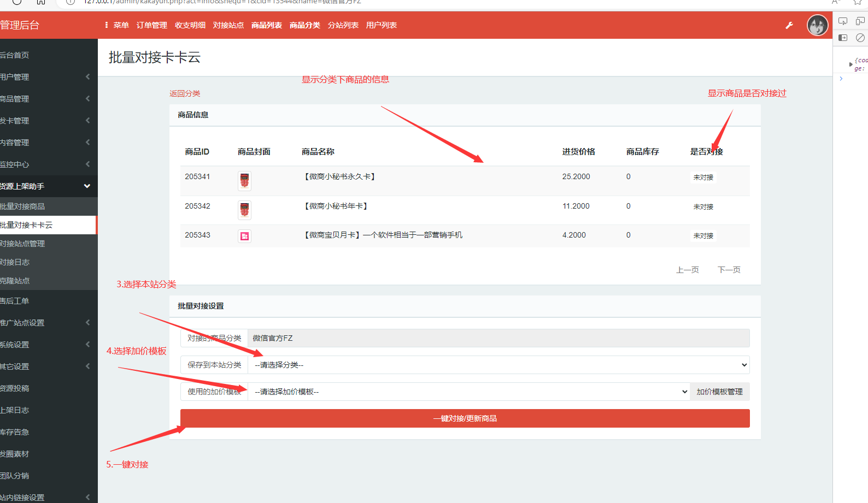868x503 pixels.
Task: Click the 返回分类 link
Action: coord(185,93)
